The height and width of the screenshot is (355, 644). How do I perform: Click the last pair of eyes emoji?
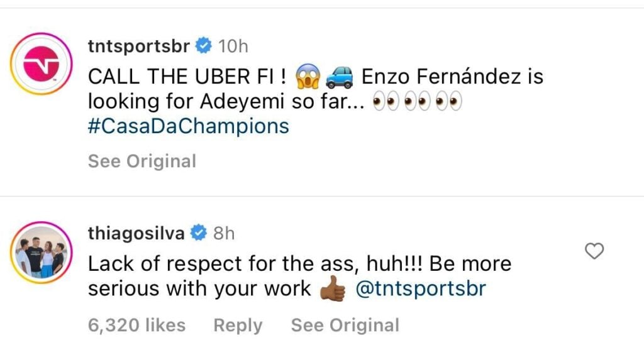click(449, 101)
